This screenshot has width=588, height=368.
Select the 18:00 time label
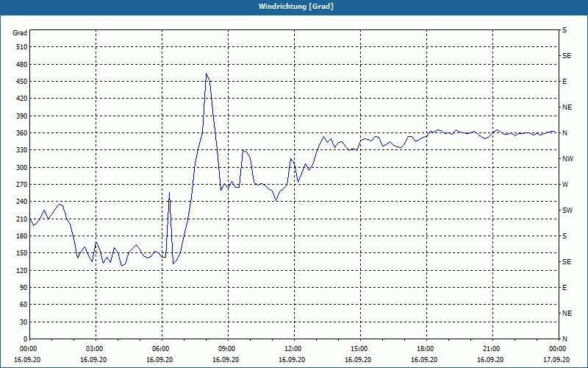click(426, 349)
